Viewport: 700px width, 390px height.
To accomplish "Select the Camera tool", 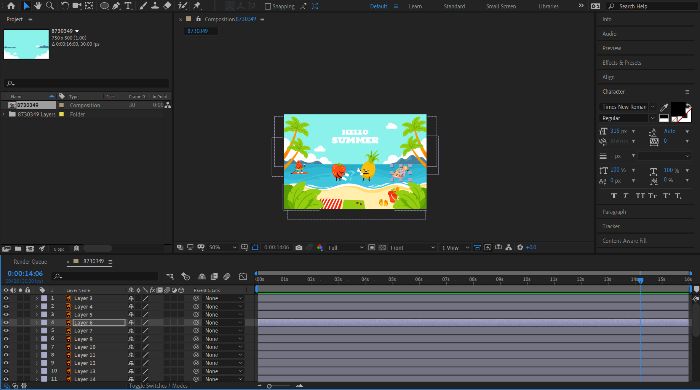I will (77, 6).
